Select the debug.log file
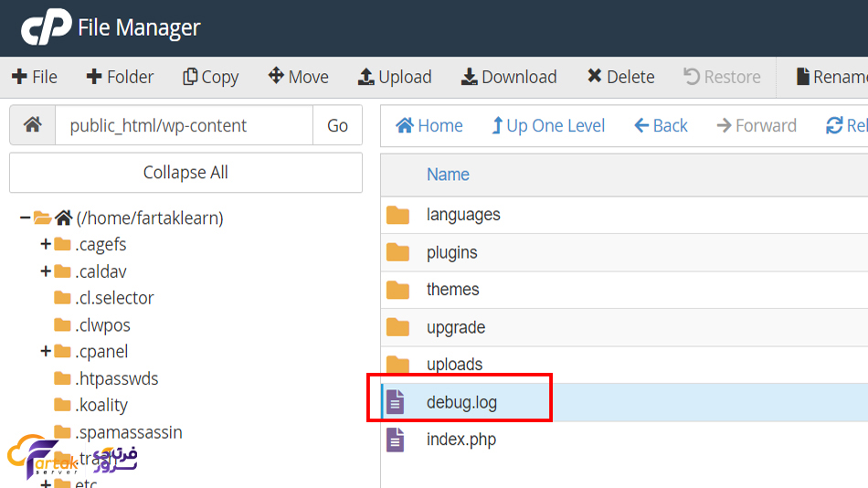This screenshot has height=488, width=868. [x=461, y=402]
